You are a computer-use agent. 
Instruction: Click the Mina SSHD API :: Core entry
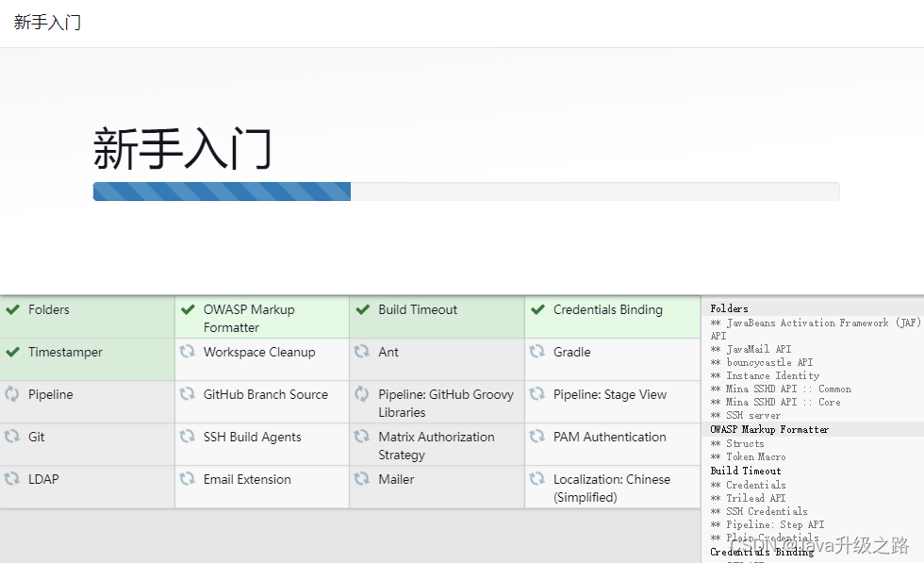point(775,402)
